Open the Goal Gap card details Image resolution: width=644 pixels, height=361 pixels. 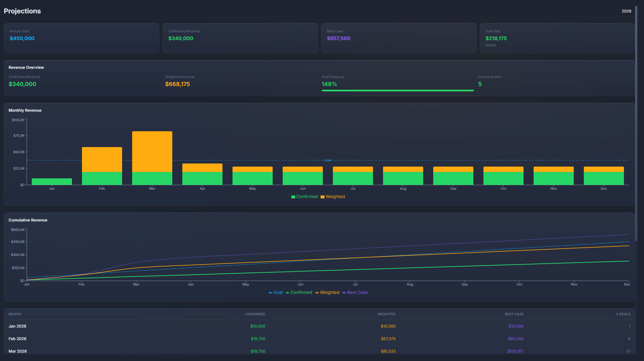[x=557, y=38]
